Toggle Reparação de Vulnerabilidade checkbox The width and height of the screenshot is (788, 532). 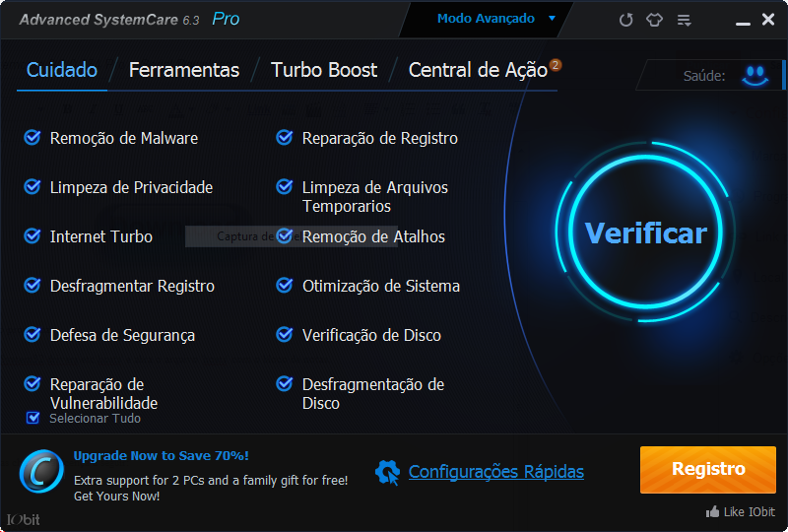tap(33, 383)
